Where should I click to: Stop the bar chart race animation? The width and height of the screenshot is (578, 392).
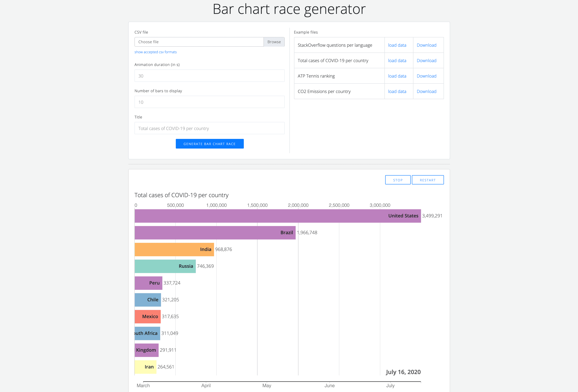398,180
